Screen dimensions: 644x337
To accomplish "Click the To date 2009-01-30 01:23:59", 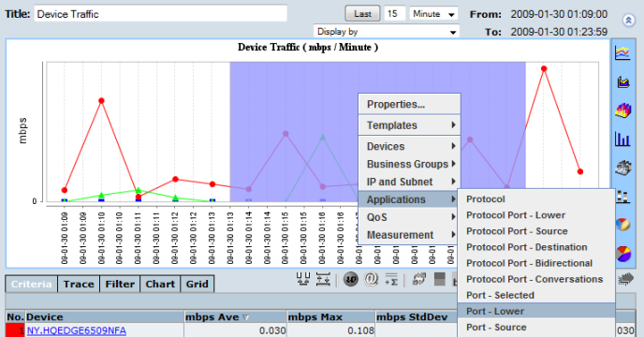I will (x=559, y=32).
